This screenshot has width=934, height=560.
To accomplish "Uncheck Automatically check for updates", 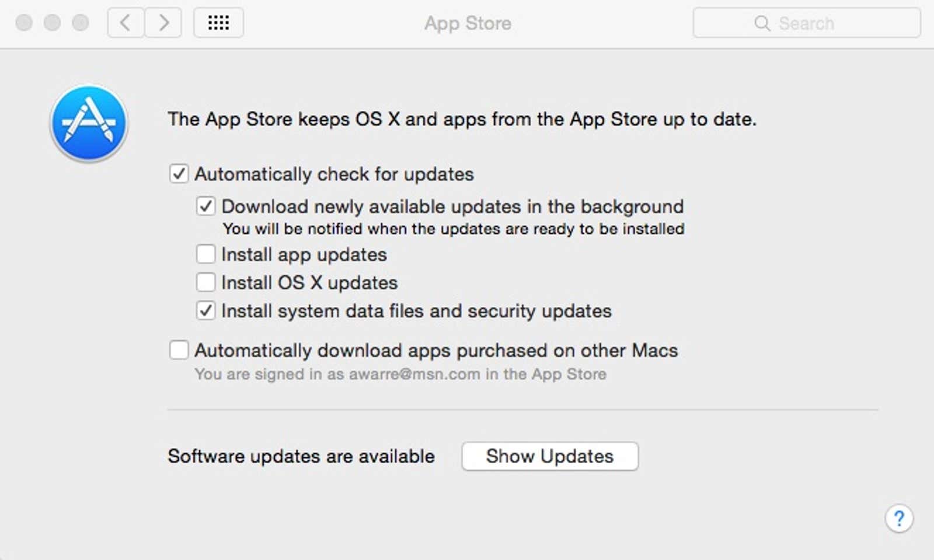I will click(x=179, y=174).
